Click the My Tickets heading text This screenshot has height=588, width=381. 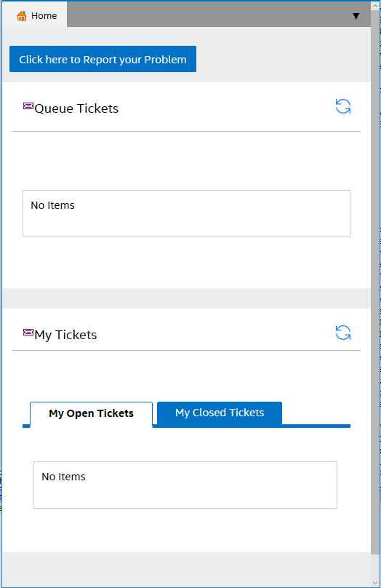(65, 335)
